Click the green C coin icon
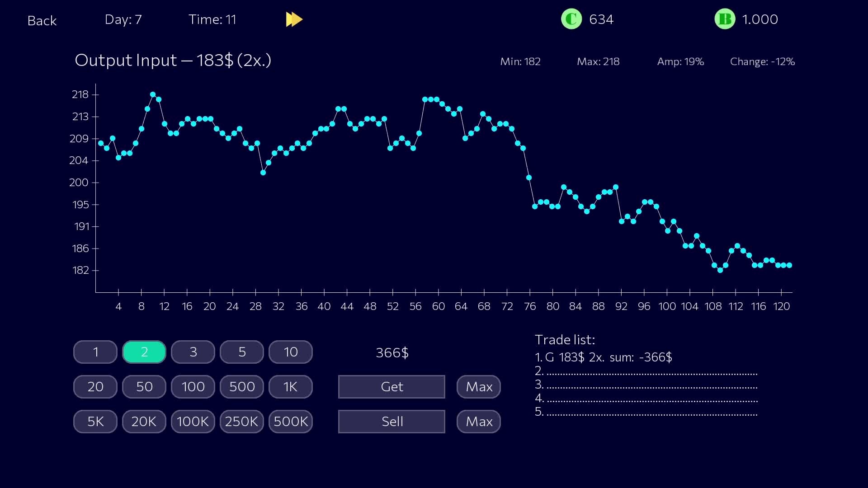This screenshot has height=488, width=868. (571, 19)
